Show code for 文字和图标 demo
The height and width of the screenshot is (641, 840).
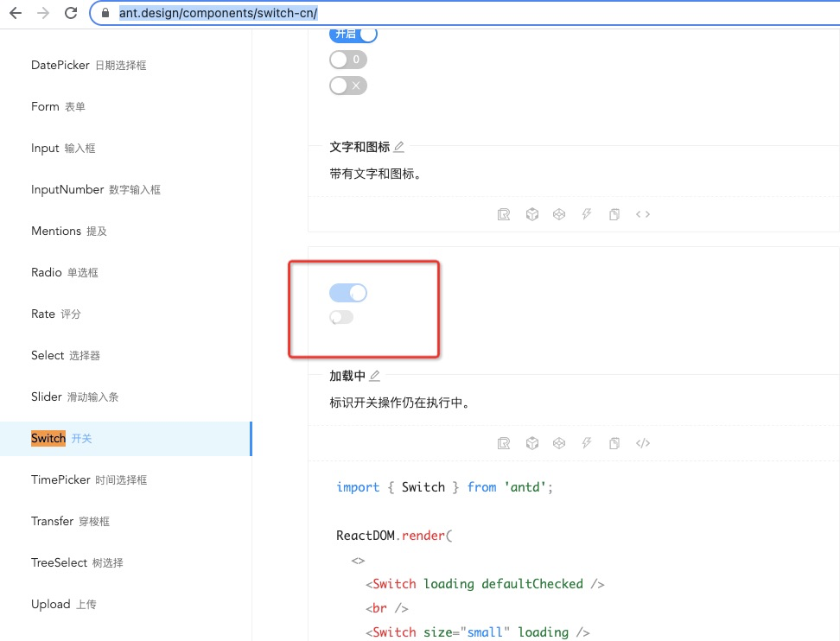(x=643, y=215)
